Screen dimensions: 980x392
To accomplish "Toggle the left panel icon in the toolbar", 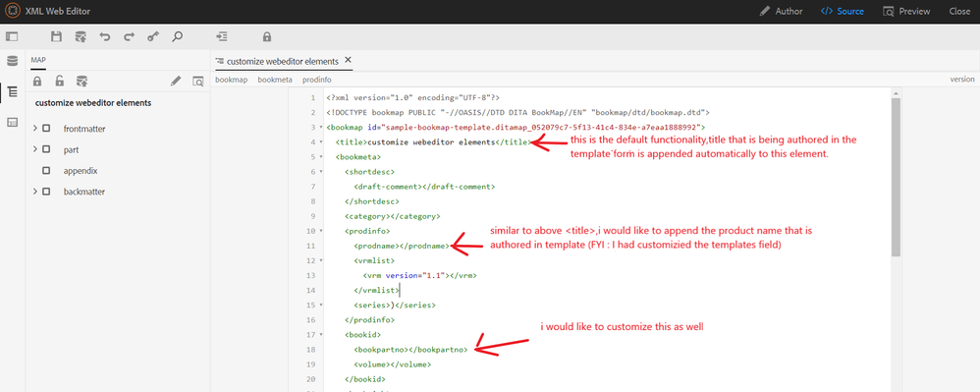I will click(x=13, y=37).
